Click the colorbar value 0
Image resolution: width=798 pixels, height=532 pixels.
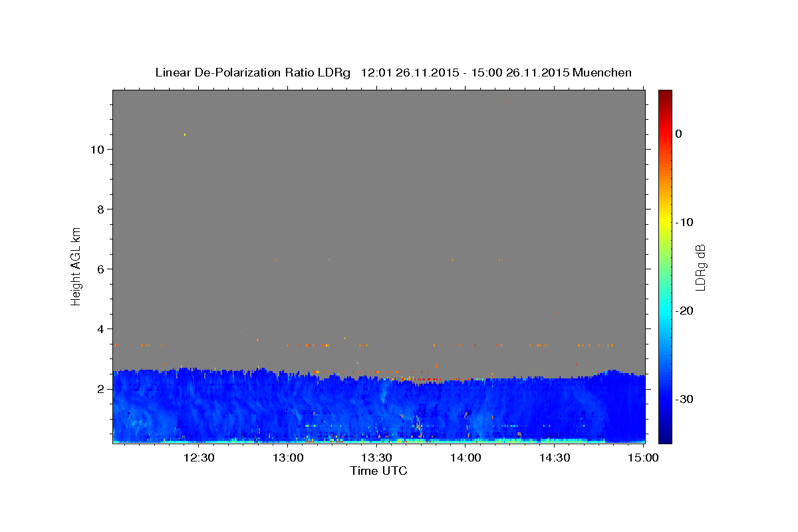(678, 134)
